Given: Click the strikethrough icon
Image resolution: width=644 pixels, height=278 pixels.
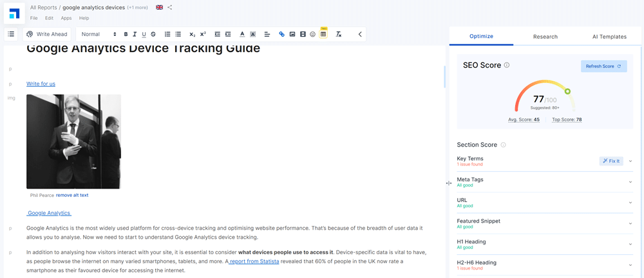Looking at the screenshot, I should pos(153,34).
